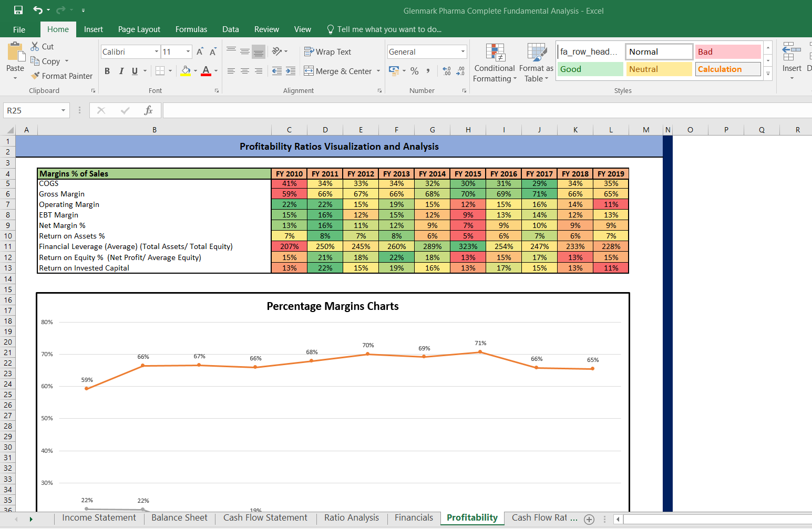Apply the green Good cell style

coord(590,69)
